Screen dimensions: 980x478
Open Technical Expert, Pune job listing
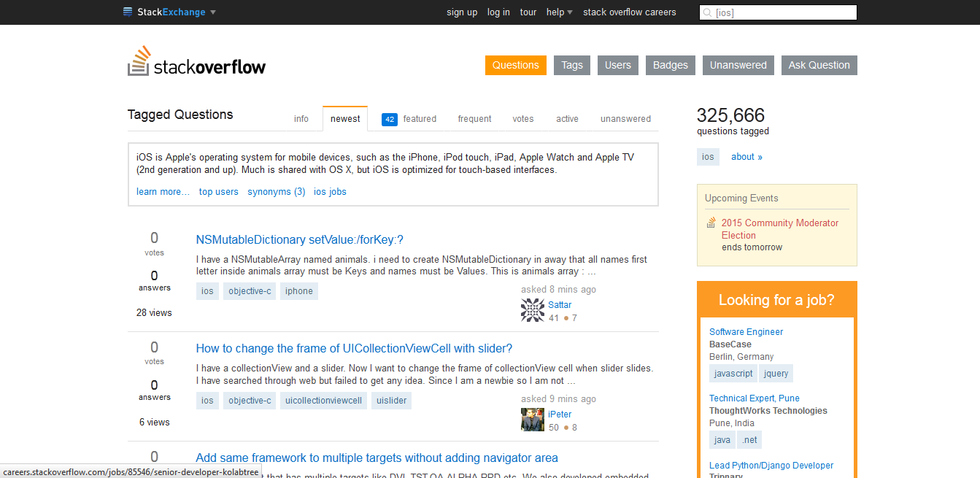[x=755, y=398]
